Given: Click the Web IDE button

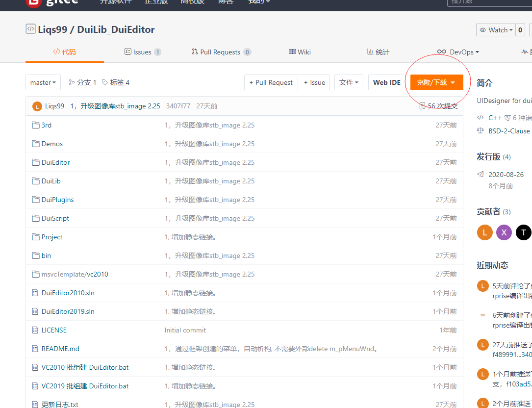Looking at the screenshot, I should pyautogui.click(x=387, y=82).
